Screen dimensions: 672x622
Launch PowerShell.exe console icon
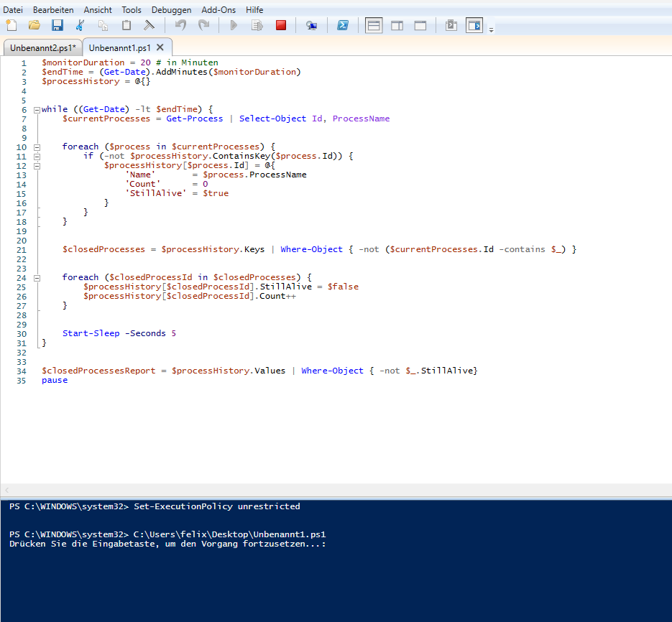point(342,25)
